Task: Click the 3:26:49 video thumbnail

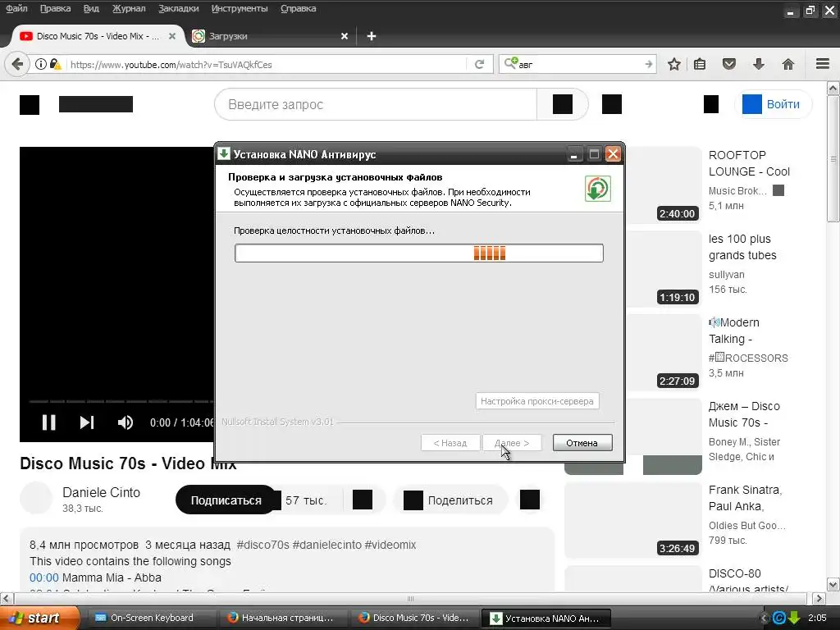Action: 633,520
